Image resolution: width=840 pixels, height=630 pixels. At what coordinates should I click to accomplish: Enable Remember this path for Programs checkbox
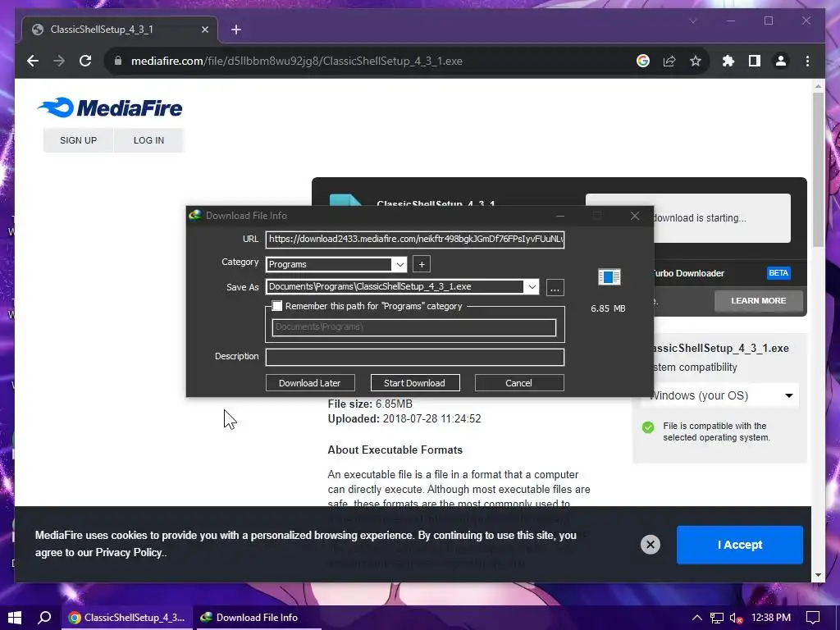click(x=277, y=306)
